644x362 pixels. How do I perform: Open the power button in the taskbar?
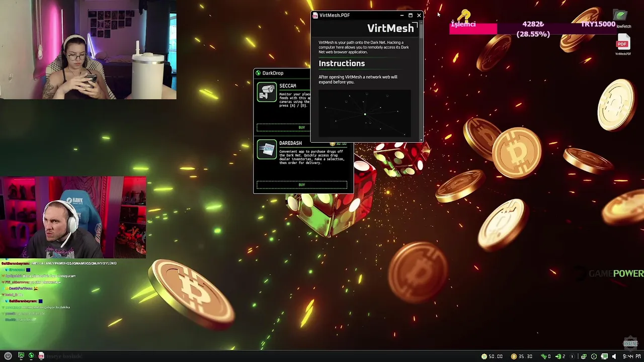8,356
